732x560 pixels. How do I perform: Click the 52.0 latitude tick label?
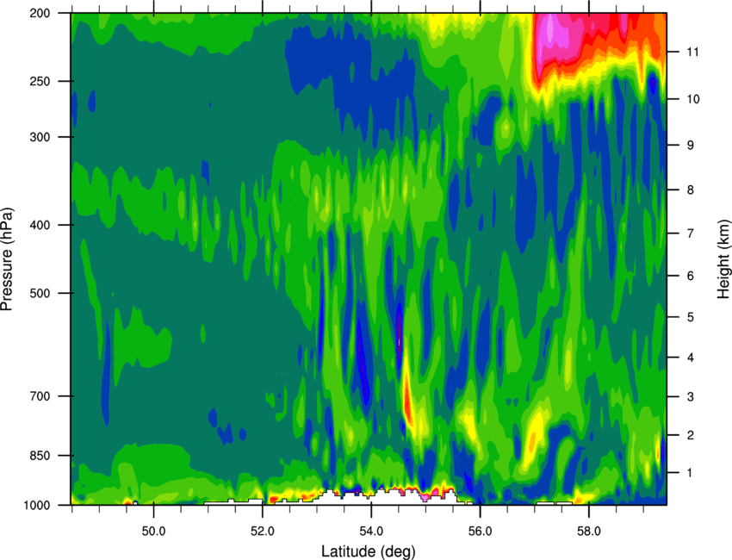(x=263, y=532)
